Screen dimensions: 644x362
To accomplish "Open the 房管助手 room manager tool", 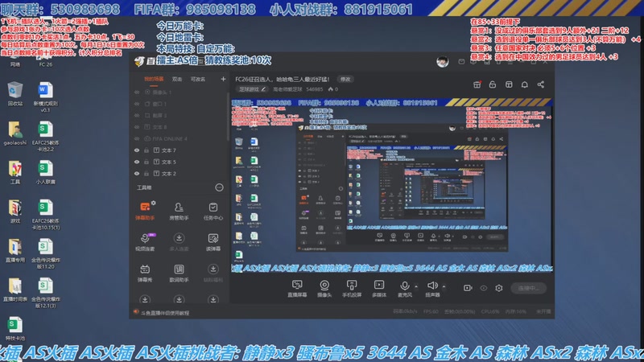I will [x=179, y=211].
